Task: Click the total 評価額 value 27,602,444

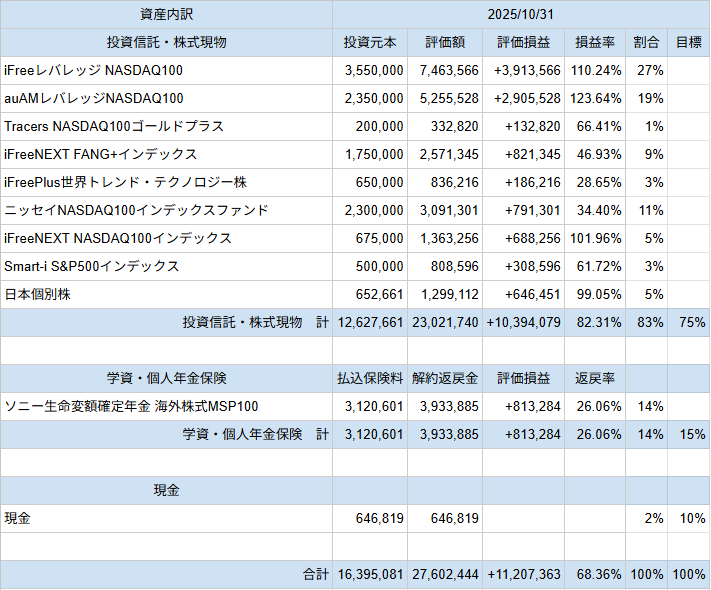Action: click(444, 575)
